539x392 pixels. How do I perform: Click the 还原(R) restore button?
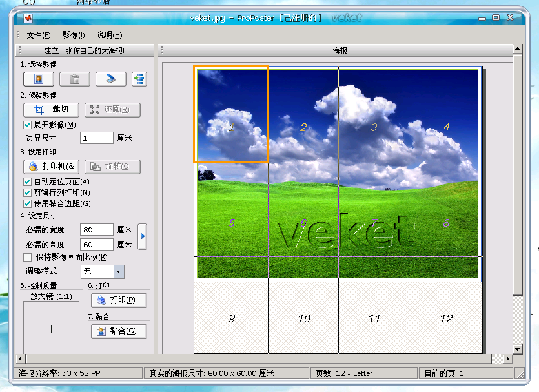pyautogui.click(x=112, y=110)
